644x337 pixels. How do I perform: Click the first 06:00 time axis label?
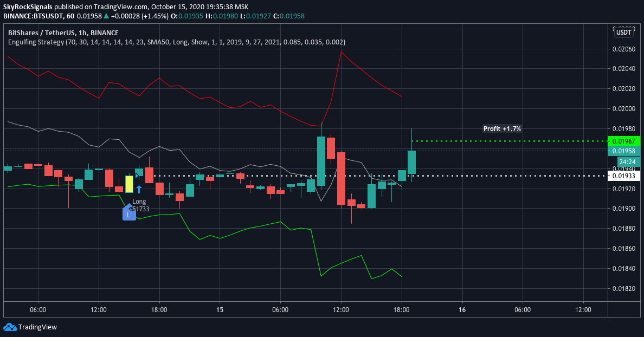click(x=38, y=310)
